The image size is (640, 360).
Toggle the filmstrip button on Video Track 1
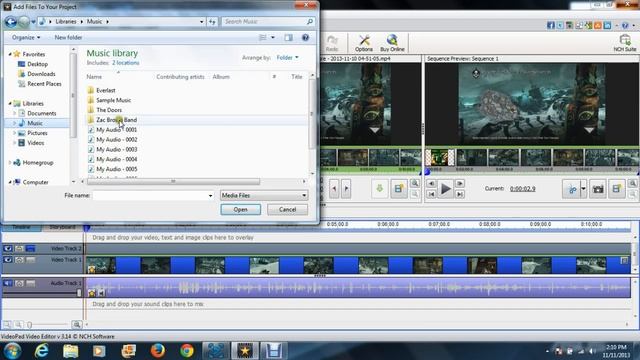pos(31,260)
